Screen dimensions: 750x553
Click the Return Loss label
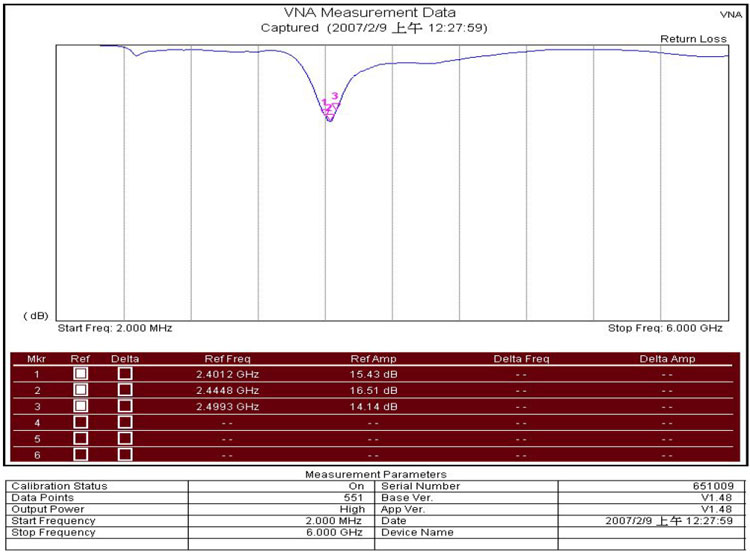694,39
